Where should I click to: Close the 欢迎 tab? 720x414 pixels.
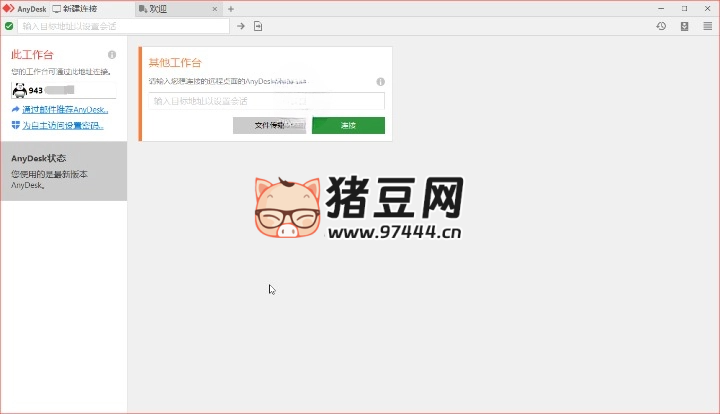pos(213,9)
